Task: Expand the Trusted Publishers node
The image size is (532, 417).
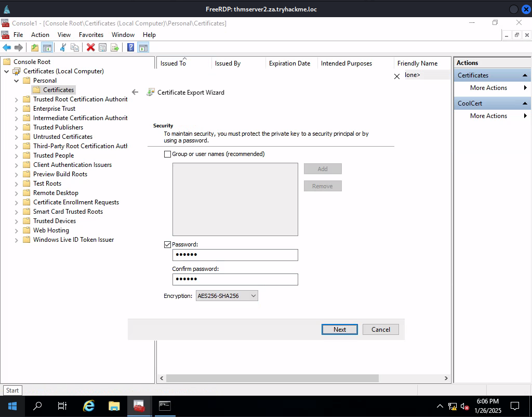Action: (x=16, y=128)
